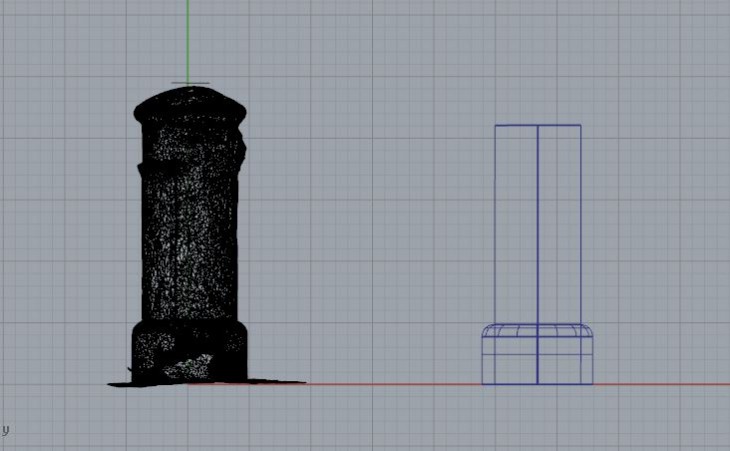Select the rounded fillet ring on wireframe base
Screen dimensions: 730x451
[x=538, y=330]
